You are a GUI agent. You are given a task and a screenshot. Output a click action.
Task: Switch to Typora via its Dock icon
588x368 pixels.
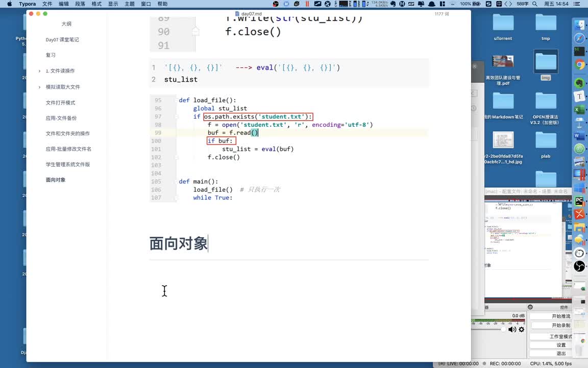pos(579,96)
